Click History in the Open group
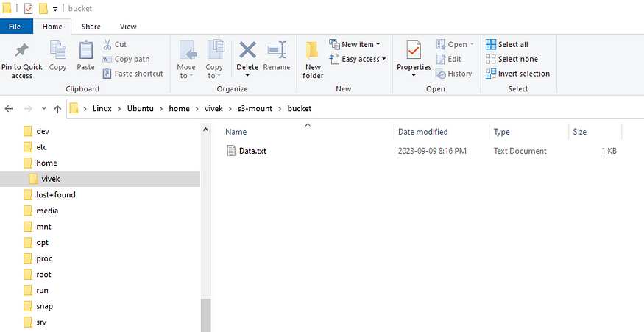This screenshot has width=644, height=332. (454, 74)
